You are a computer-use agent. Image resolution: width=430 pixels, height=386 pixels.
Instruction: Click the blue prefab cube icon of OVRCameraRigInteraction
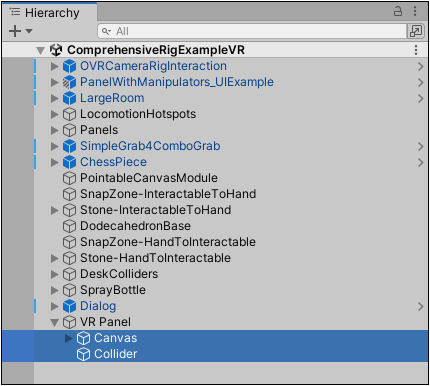[69, 66]
